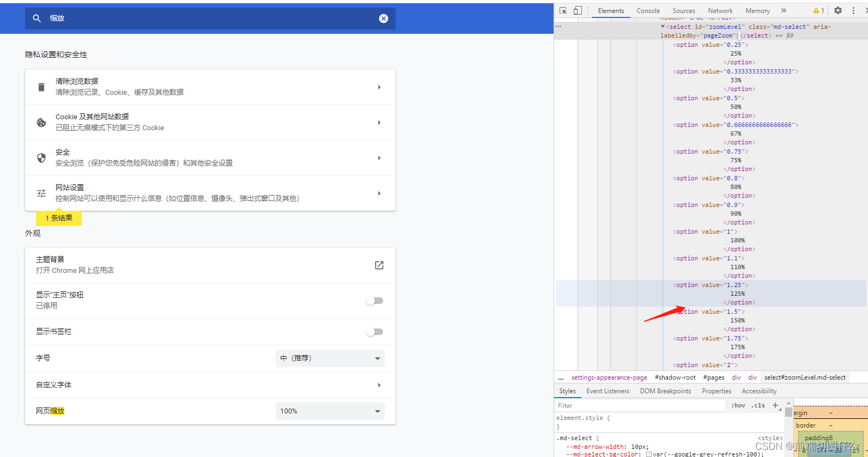Click the 110% text node
Image resolution: width=868 pixels, height=457 pixels.
[x=737, y=267]
